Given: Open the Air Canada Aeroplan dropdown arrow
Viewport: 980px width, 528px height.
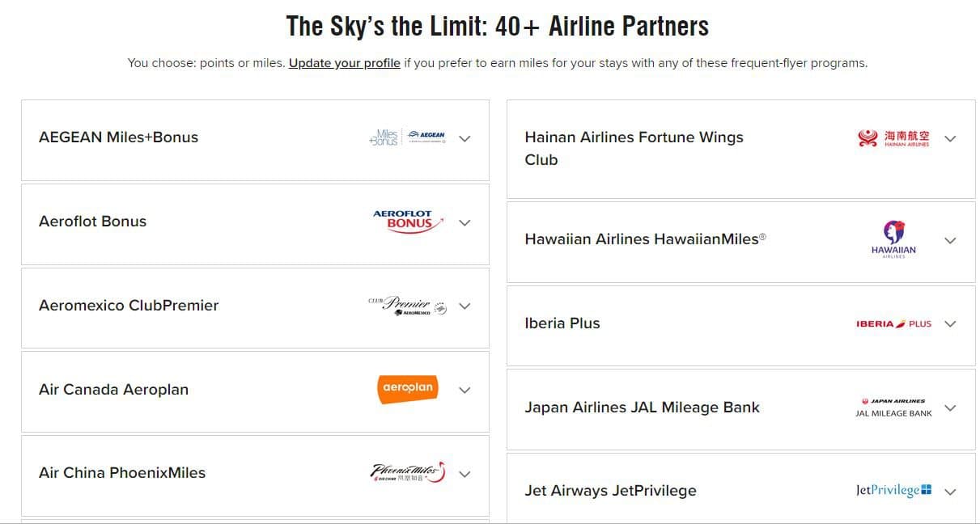Looking at the screenshot, I should tap(465, 390).
